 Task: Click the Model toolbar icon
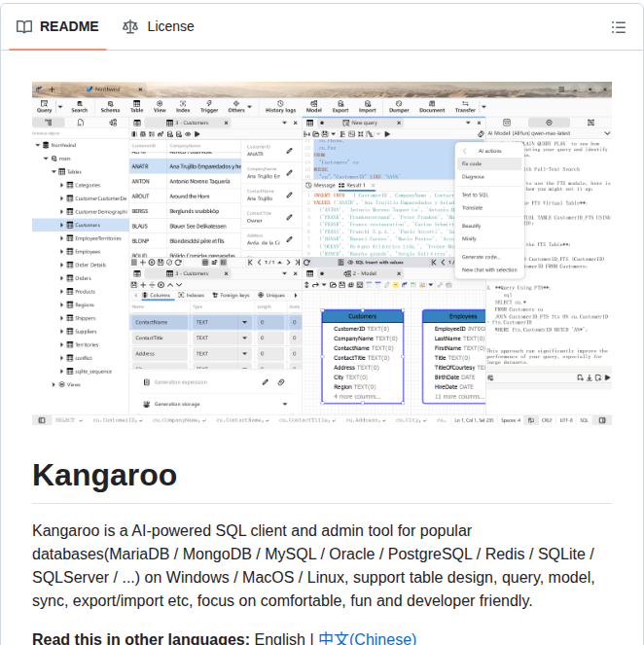[x=314, y=107]
